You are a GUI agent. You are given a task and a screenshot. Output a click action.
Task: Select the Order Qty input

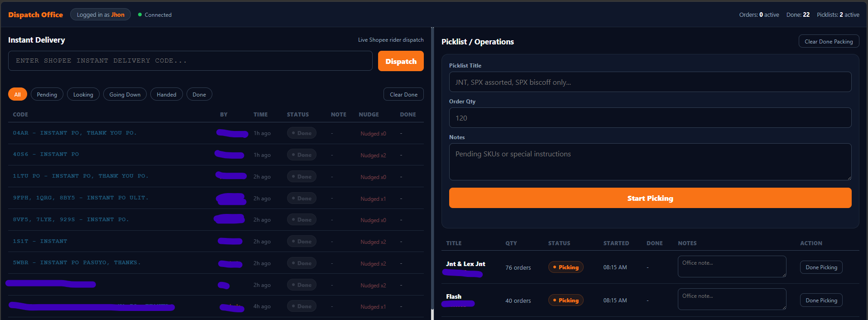tap(650, 118)
